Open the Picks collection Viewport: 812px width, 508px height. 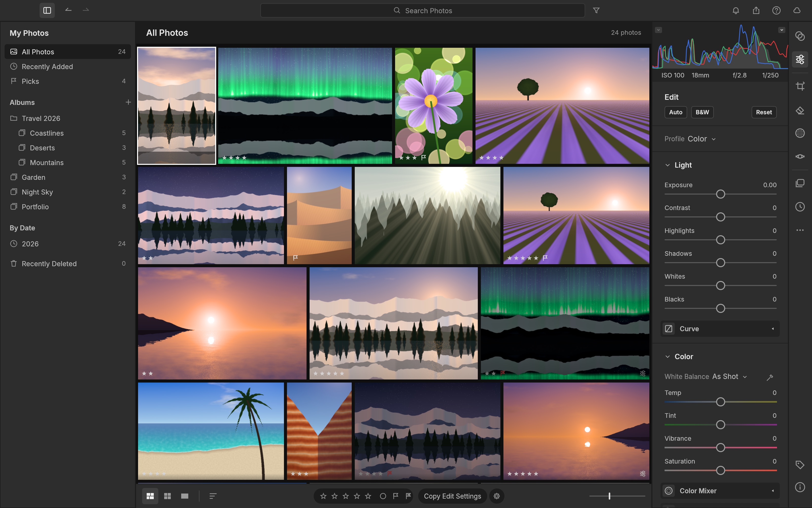pos(67,81)
